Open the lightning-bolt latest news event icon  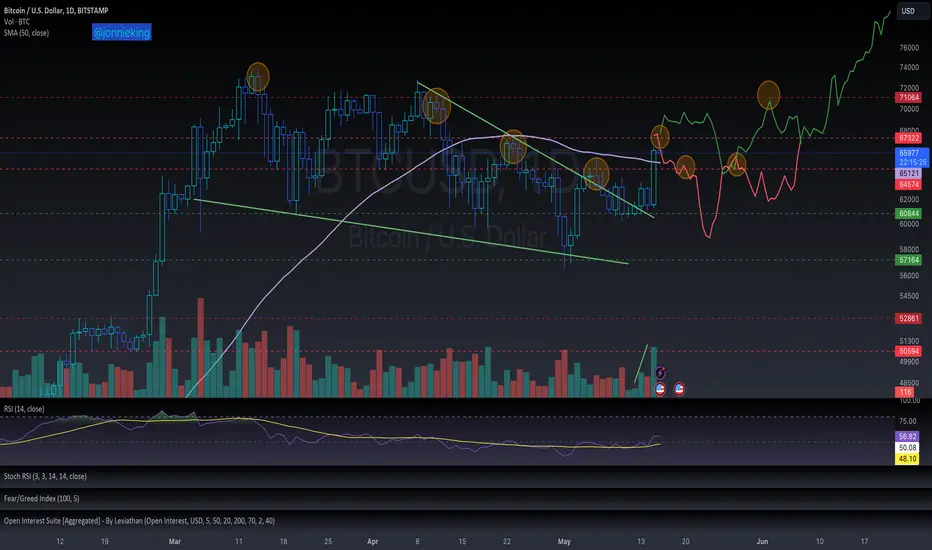point(660,373)
